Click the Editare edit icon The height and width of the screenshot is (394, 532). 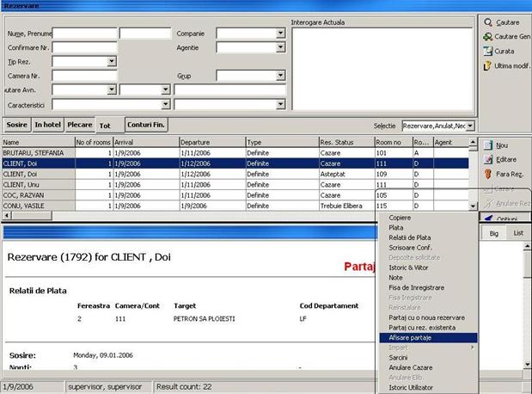point(488,159)
